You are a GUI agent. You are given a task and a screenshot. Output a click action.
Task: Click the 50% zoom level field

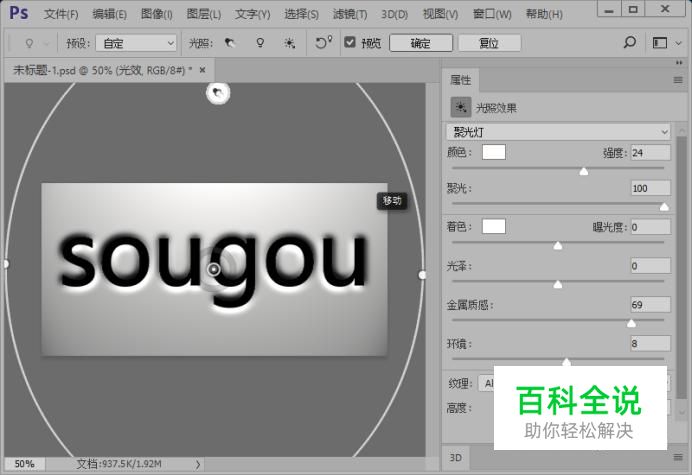coord(24,464)
